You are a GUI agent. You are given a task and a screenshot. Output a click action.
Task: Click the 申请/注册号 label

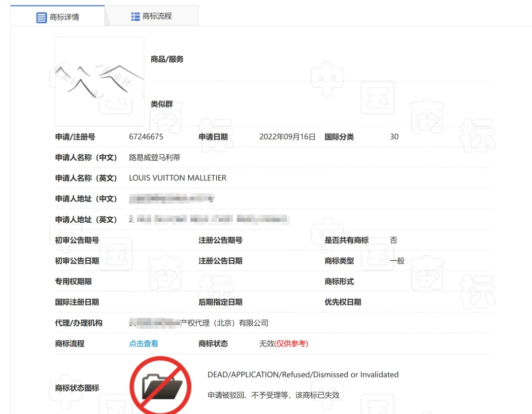pyautogui.click(x=75, y=137)
